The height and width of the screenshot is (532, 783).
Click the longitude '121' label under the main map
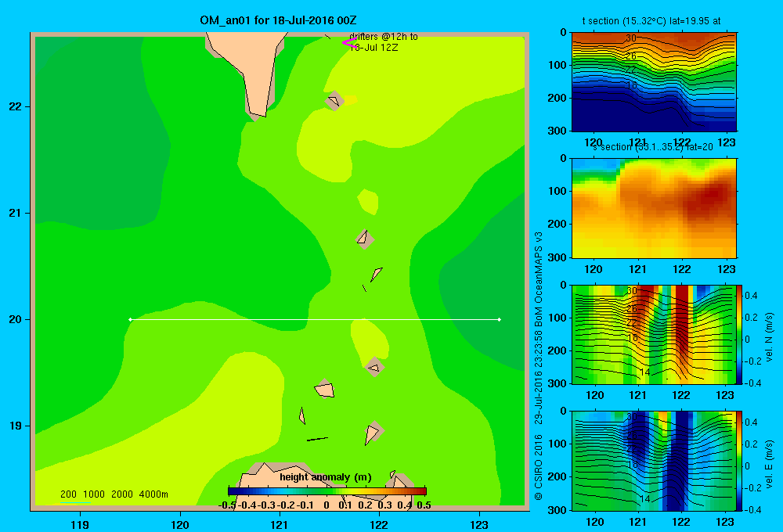[x=280, y=524]
